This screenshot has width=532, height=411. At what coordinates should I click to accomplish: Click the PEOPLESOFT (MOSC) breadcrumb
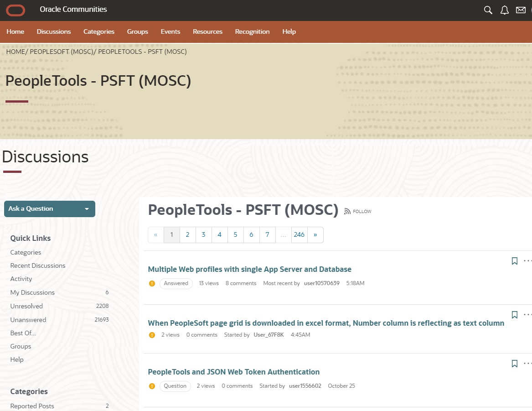[x=61, y=52]
